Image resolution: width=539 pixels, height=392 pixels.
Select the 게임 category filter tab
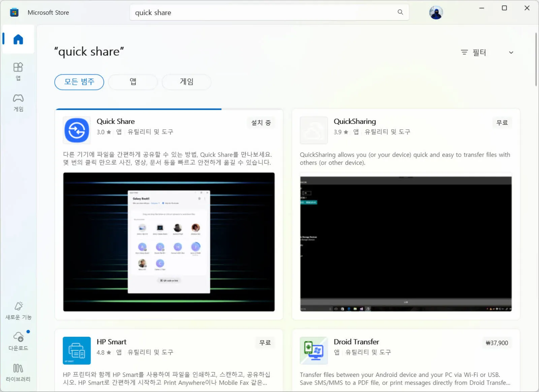point(187,82)
